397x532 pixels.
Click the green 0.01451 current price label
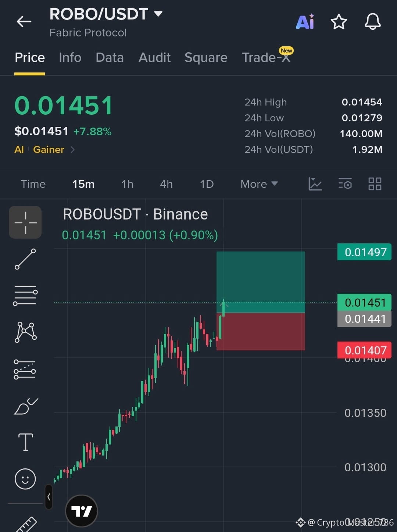coord(364,302)
